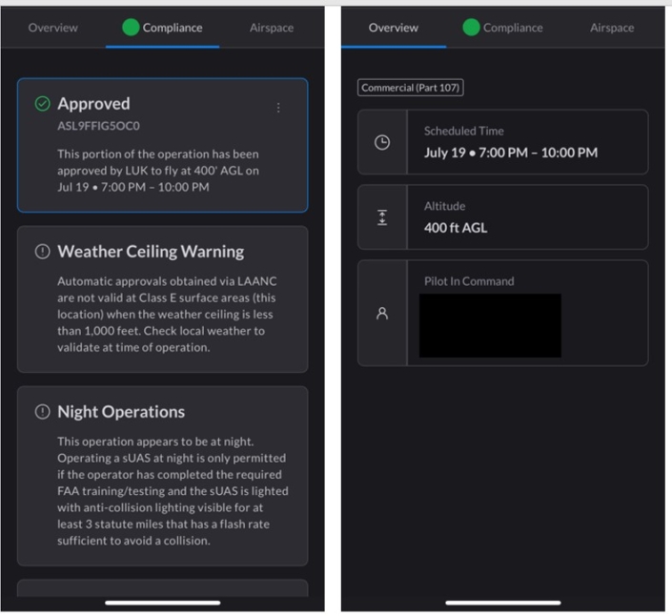Switch to the Overview tab in the left screen
This screenshot has height=616, width=672.
(53, 28)
